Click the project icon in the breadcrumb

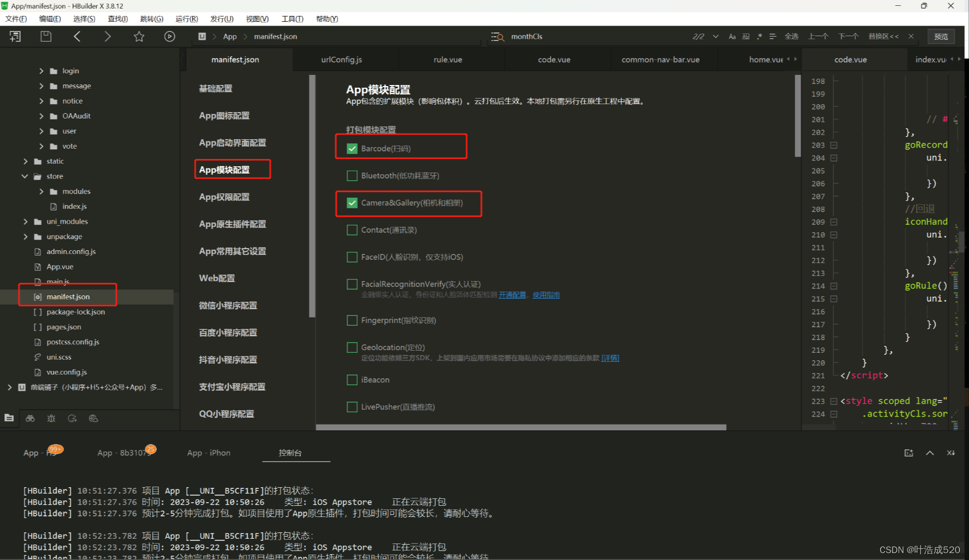(x=202, y=36)
